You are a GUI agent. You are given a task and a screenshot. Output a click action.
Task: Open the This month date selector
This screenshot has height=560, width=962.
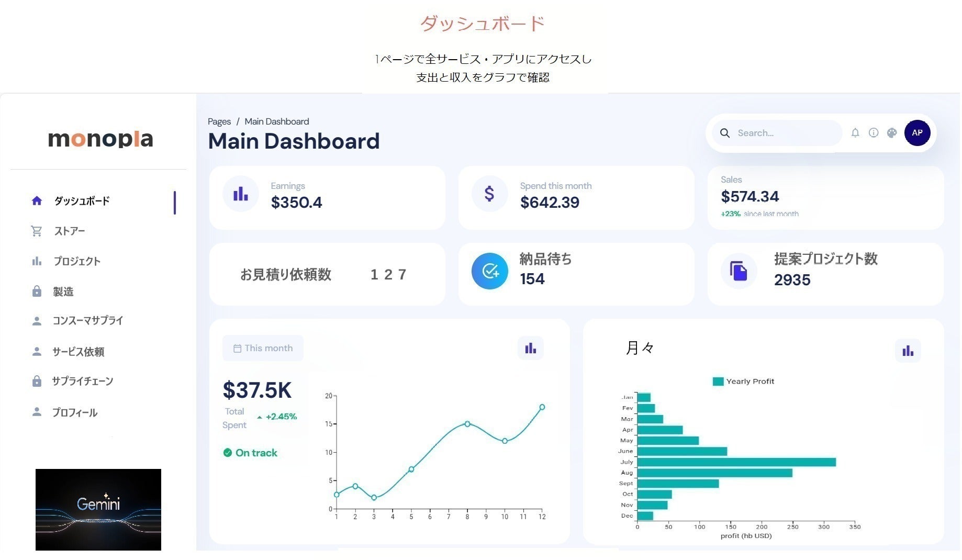263,349
